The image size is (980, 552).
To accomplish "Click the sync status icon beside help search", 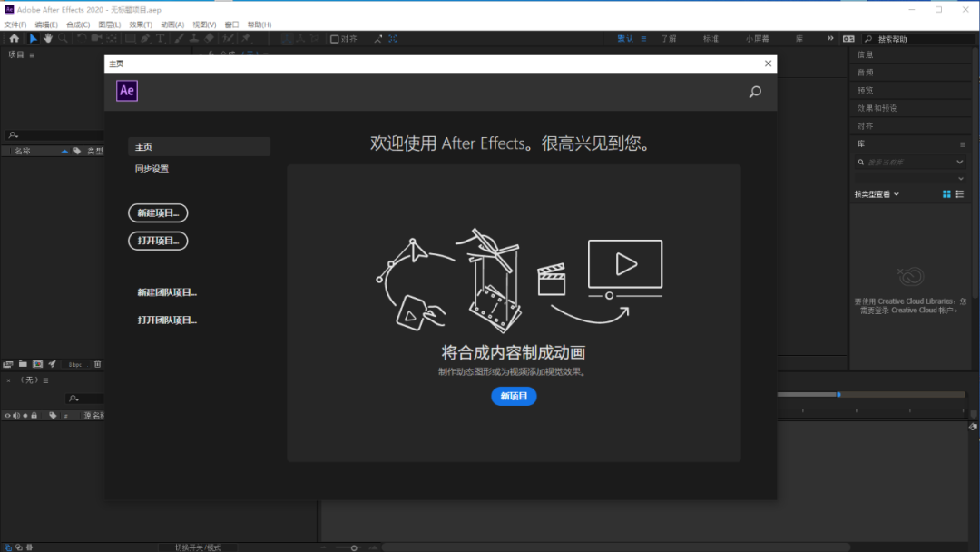I will (x=848, y=39).
